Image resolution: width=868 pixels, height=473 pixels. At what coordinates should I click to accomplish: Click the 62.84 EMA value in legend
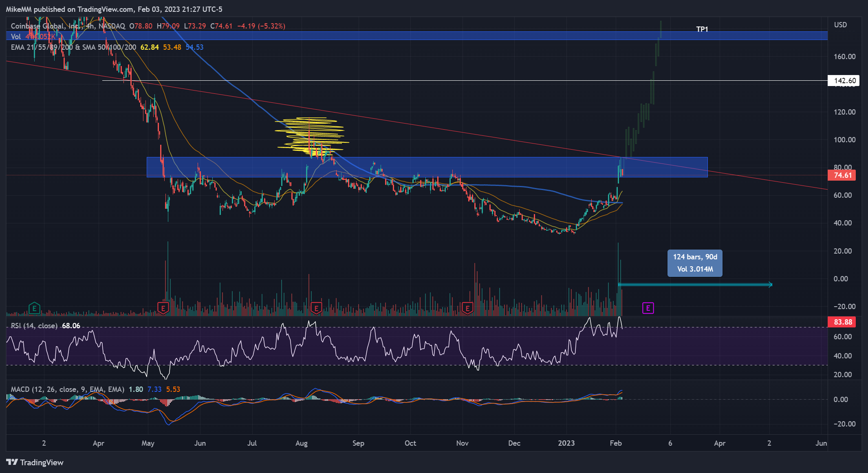tap(150, 47)
